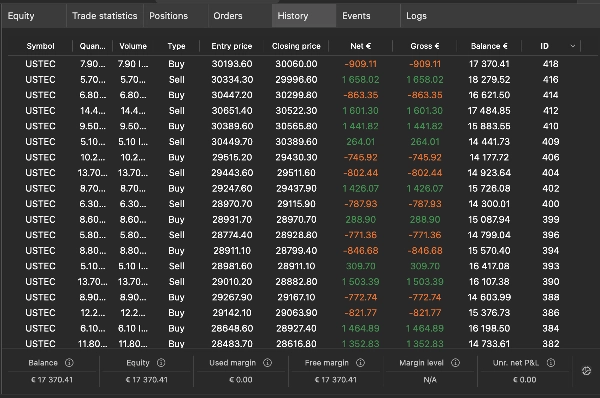Viewport: 600px width, 398px height.
Task: Select gross value -745.92
Action: click(425, 157)
